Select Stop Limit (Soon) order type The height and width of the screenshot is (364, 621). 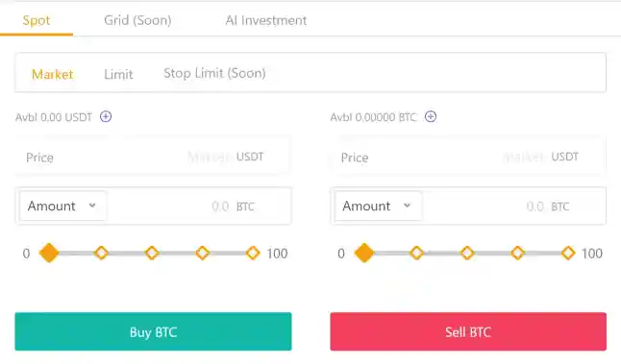point(214,73)
